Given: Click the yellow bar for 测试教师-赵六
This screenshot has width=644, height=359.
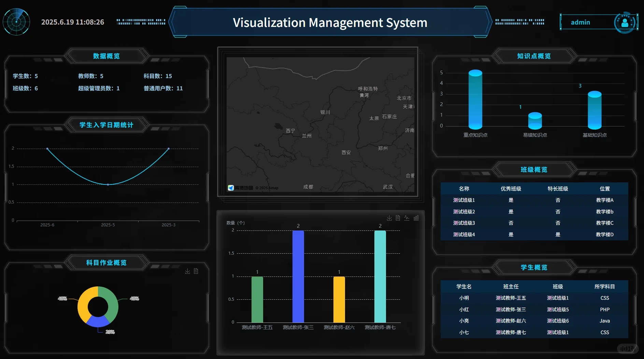Looking at the screenshot, I should 339,299.
